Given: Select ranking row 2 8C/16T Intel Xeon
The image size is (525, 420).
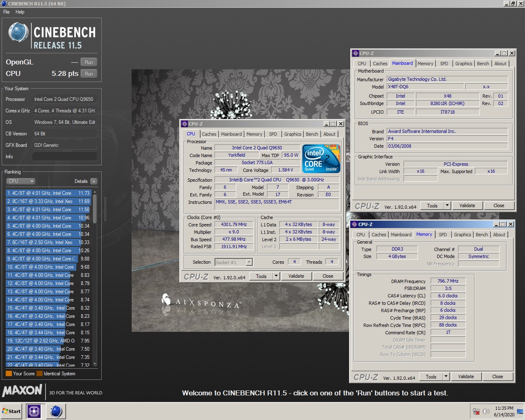Looking at the screenshot, I should tap(48, 201).
